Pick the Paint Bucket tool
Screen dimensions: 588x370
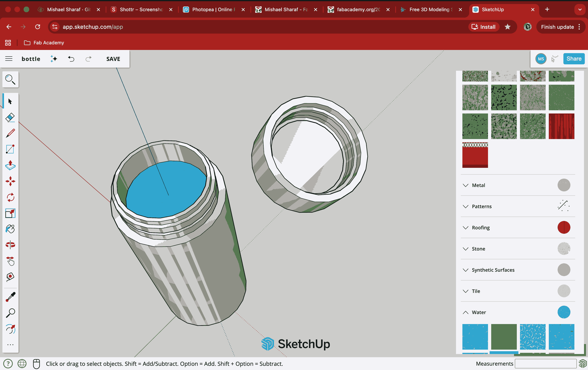[x=10, y=229]
